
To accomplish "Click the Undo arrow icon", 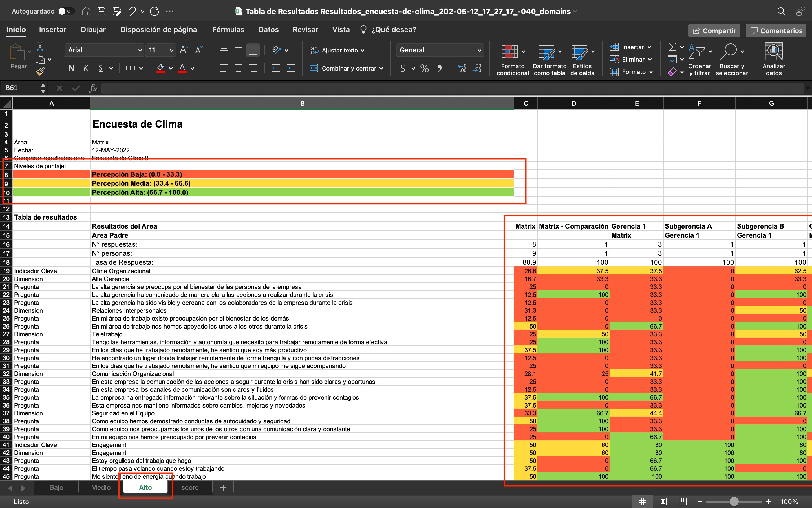I will pos(132,11).
